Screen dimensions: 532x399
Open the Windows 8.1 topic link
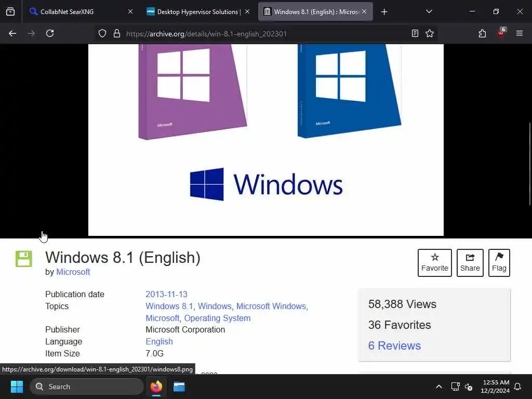169,306
